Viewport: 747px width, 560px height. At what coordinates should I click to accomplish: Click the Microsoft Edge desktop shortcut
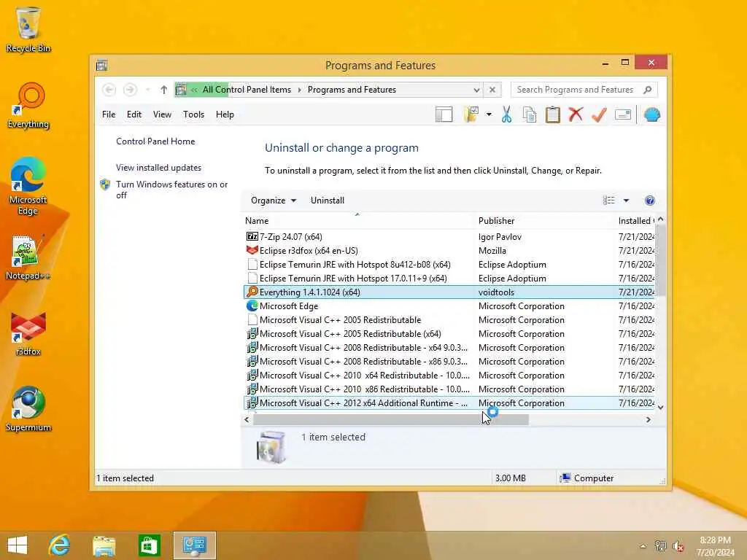click(x=28, y=187)
